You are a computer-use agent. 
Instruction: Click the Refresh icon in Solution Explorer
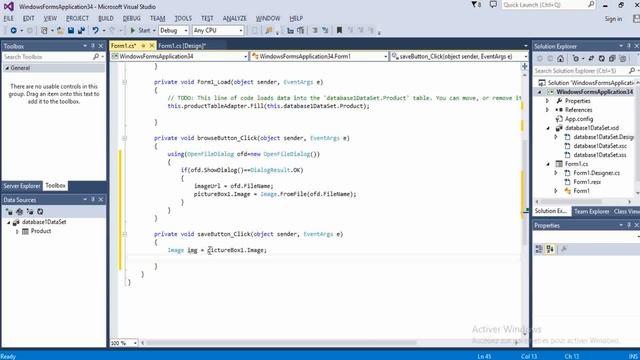click(x=602, y=59)
